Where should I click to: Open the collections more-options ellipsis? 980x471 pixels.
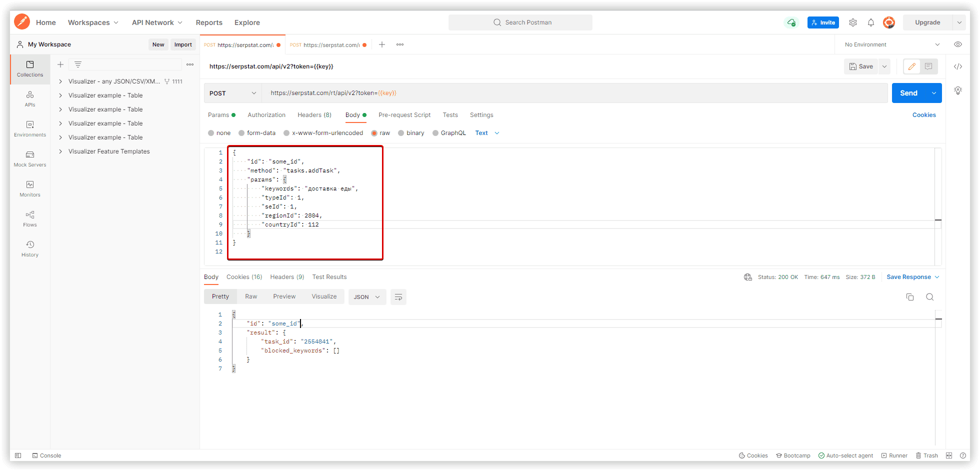click(x=190, y=64)
